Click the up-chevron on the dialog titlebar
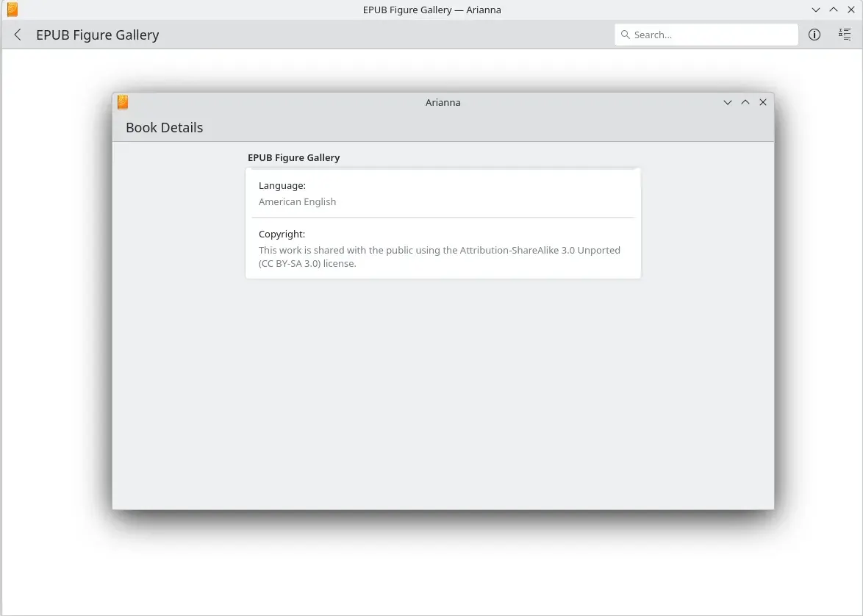 [745, 102]
